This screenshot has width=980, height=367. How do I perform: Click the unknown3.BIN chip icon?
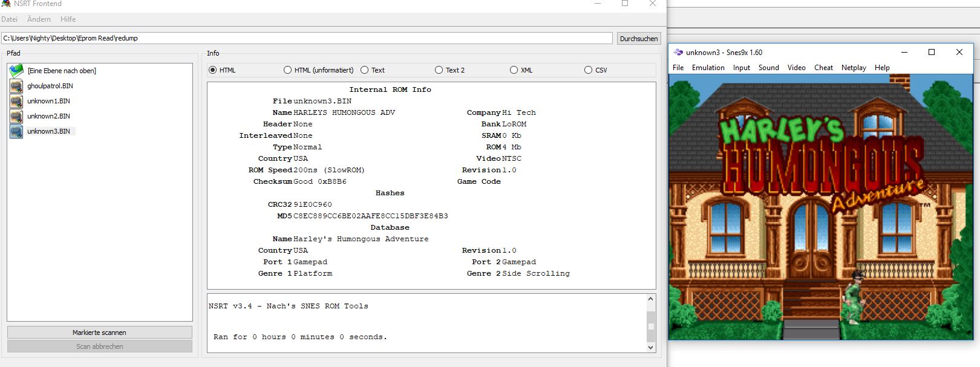(16, 131)
